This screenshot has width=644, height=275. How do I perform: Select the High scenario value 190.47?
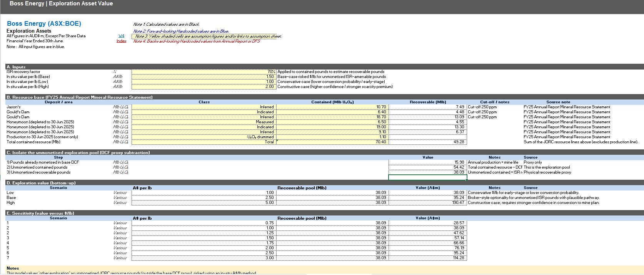[x=428, y=202]
